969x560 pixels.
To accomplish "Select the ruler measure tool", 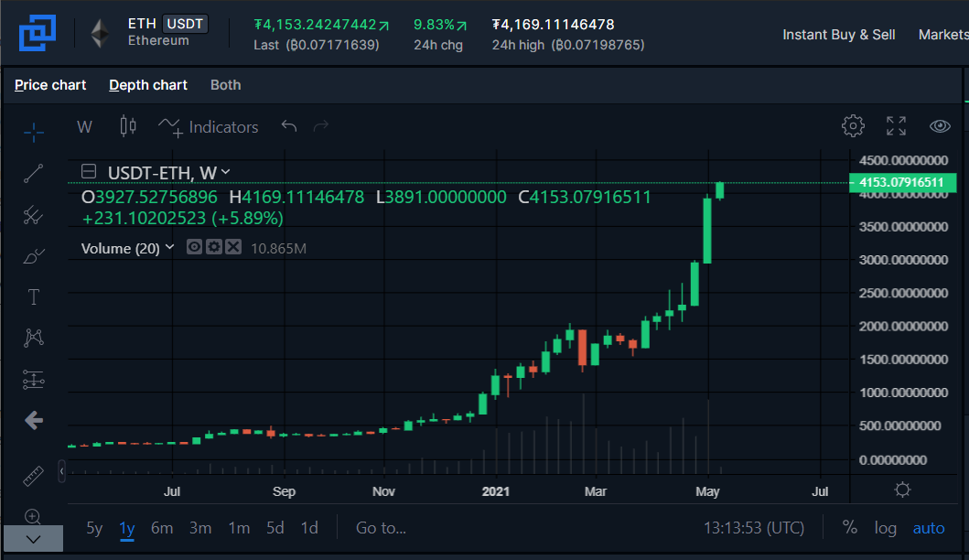I will pyautogui.click(x=33, y=476).
